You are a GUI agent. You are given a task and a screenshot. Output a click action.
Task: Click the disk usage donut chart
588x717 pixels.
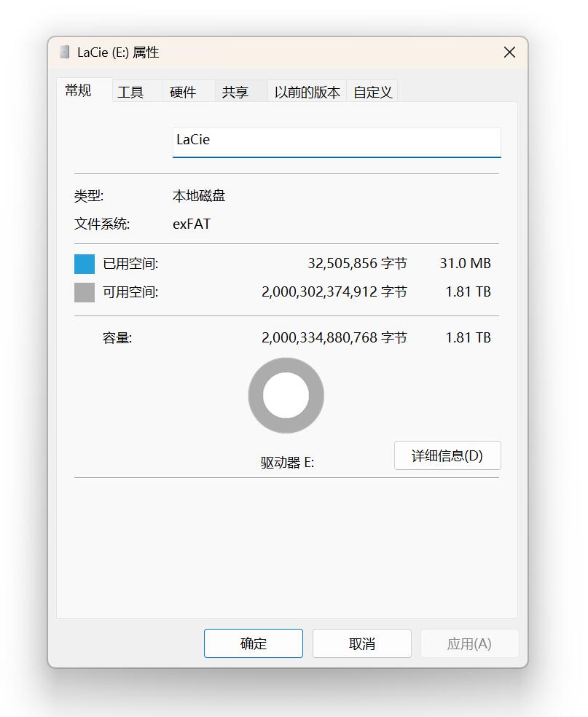pos(286,396)
